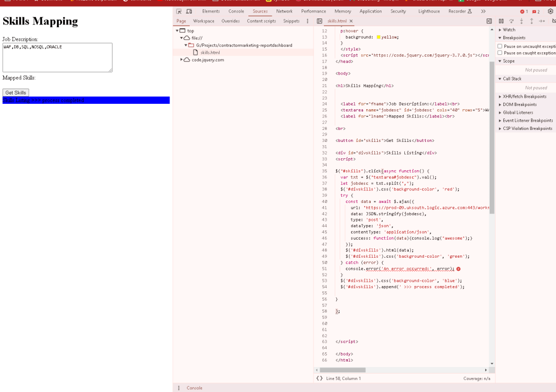The width and height of the screenshot is (556, 392).
Task: Click the Step debugger arrow icon
Action: [x=542, y=21]
